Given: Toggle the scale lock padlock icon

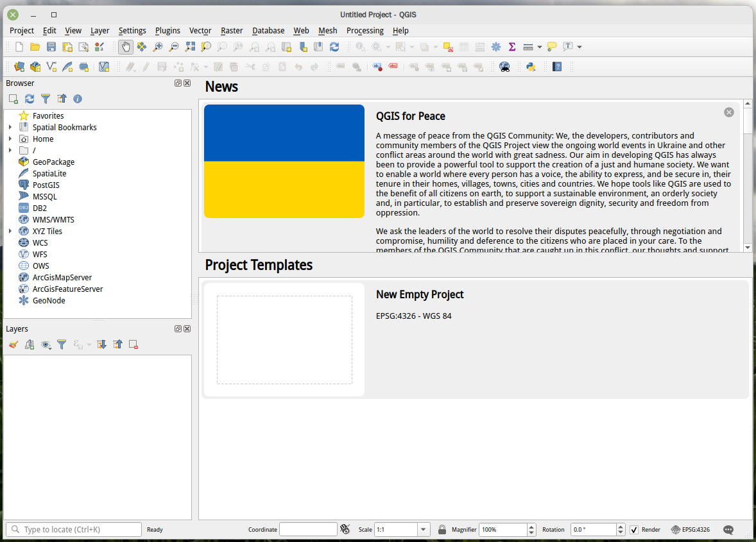Looking at the screenshot, I should point(442,530).
